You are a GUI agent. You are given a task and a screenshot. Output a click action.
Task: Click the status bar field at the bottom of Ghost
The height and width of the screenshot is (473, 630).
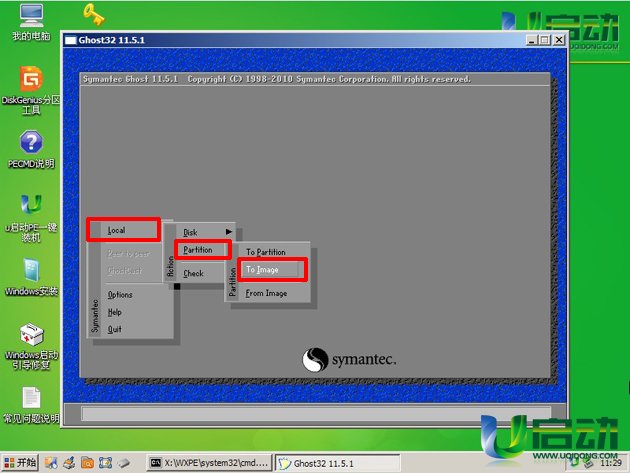(316, 414)
